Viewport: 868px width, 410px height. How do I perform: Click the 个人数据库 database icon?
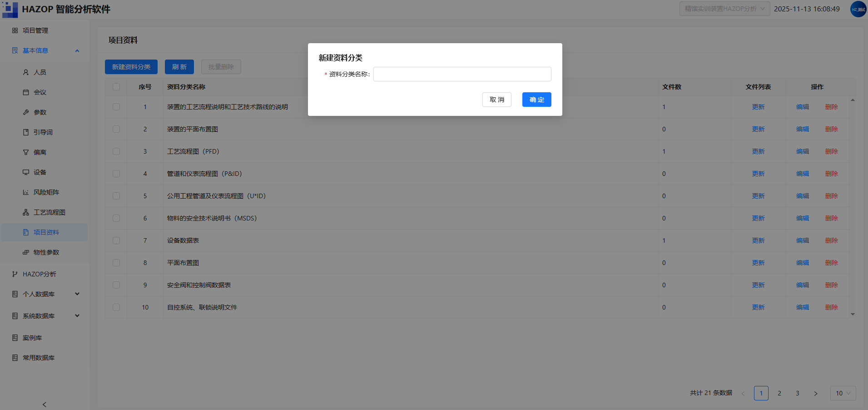pyautogui.click(x=15, y=294)
